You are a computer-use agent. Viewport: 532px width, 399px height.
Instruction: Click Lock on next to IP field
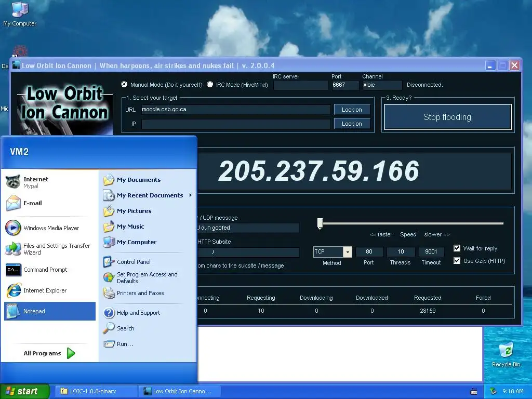click(352, 124)
